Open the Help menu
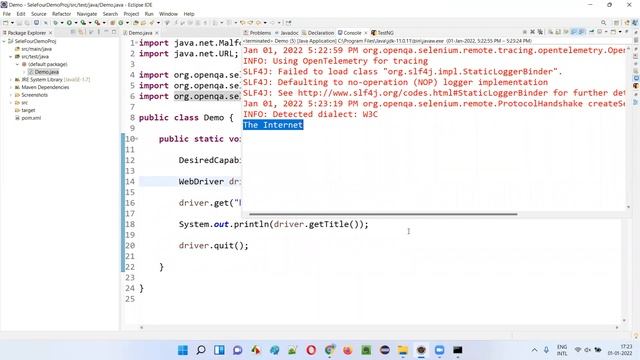The width and height of the screenshot is (640, 360). click(x=189, y=14)
